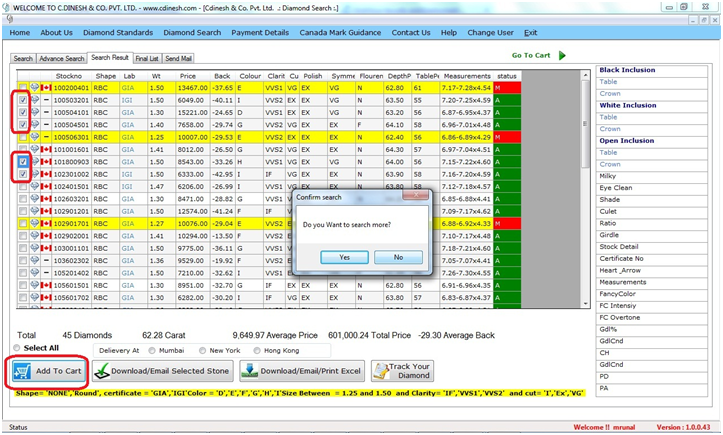The width and height of the screenshot is (723, 435).
Task: Click diamond icon in row 105601501
Action: 35,285
